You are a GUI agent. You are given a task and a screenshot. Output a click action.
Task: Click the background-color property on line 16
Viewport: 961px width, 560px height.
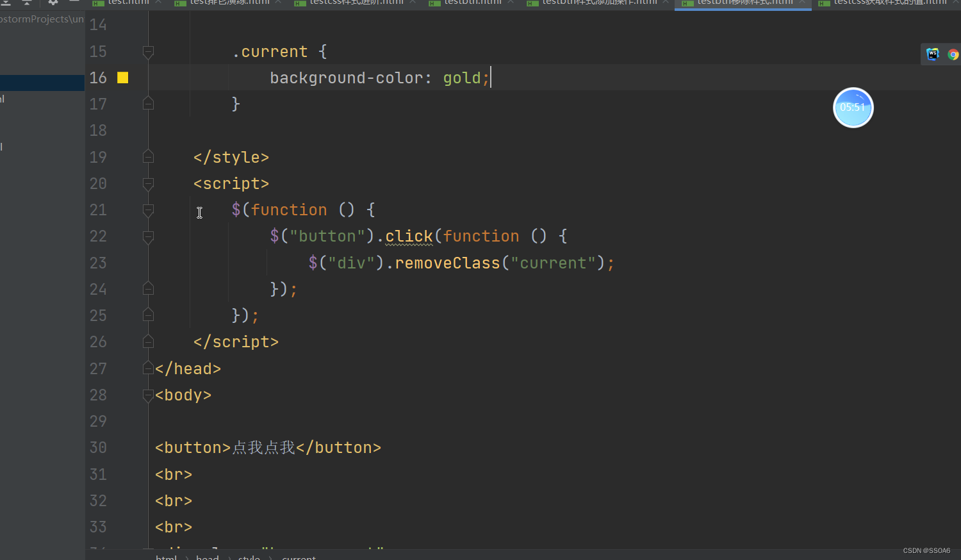tap(347, 78)
